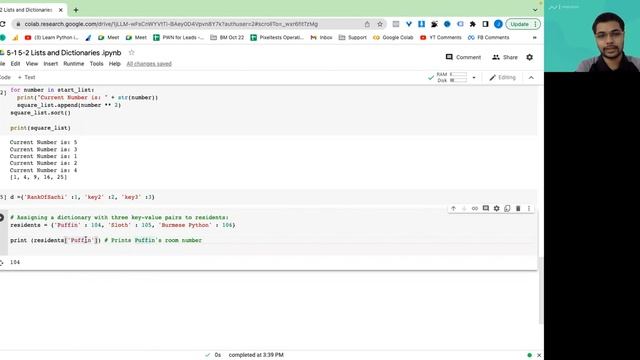Click the blue profile avatar in Chrome
Viewport: 640px width, 360px height.
(498, 24)
